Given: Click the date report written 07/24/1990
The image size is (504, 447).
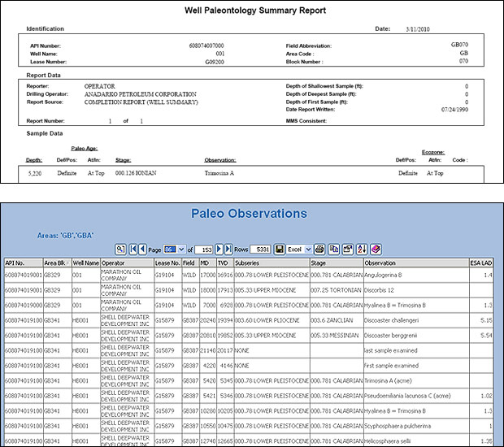Looking at the screenshot, I should pyautogui.click(x=454, y=110).
